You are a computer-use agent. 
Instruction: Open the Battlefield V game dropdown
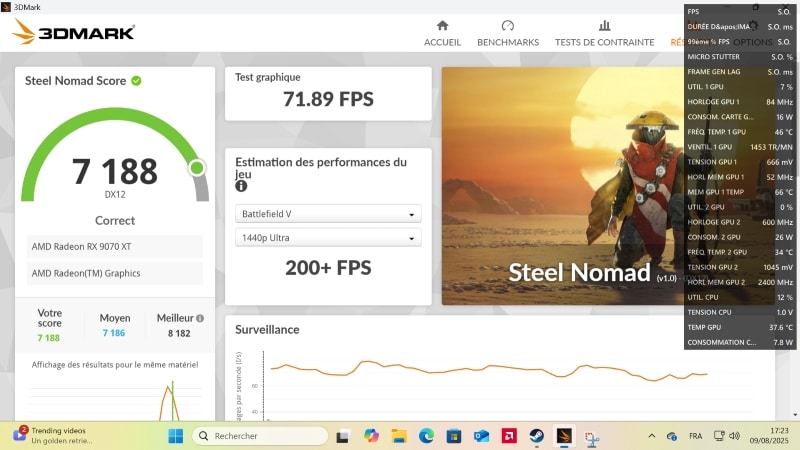coord(328,214)
